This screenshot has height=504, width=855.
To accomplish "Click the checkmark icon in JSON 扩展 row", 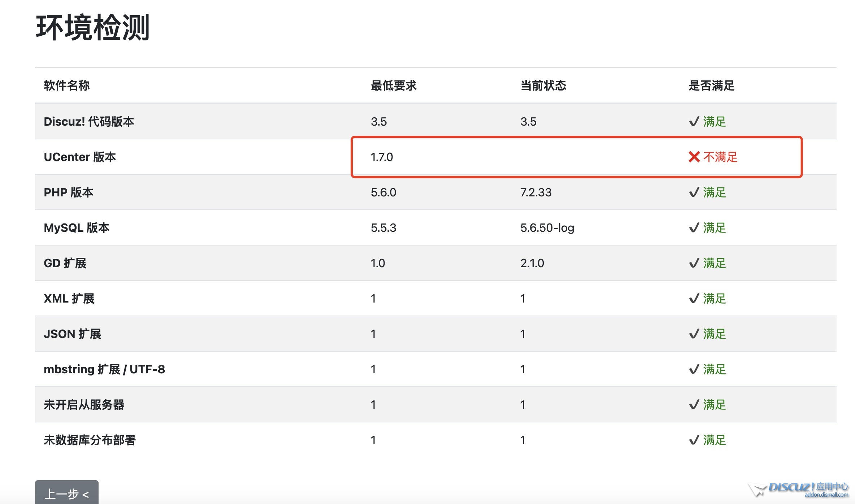I will click(694, 334).
